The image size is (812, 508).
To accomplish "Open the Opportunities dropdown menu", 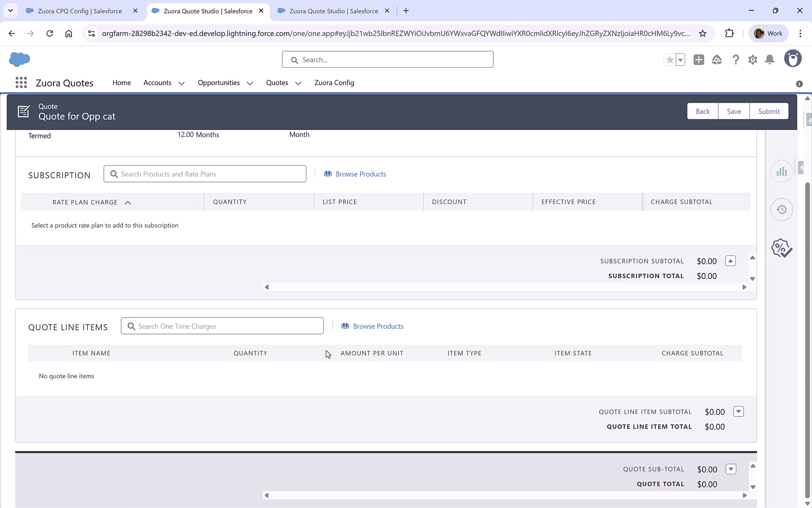I will [x=249, y=83].
